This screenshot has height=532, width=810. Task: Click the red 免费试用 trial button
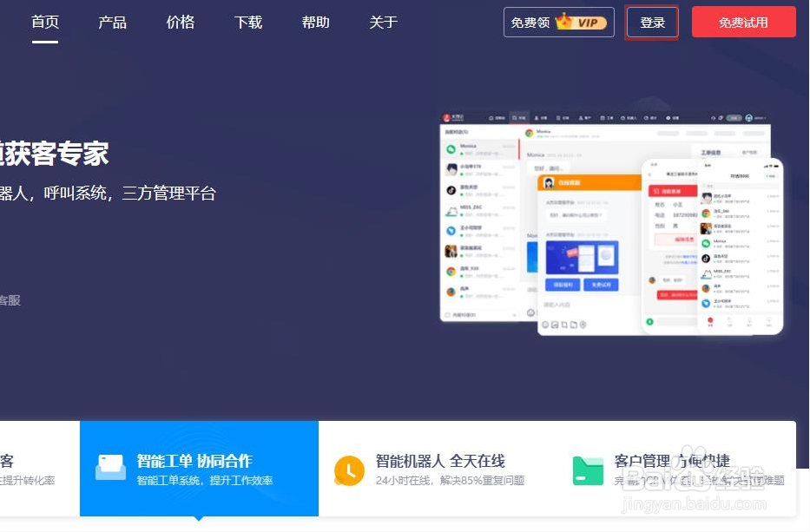click(x=743, y=22)
